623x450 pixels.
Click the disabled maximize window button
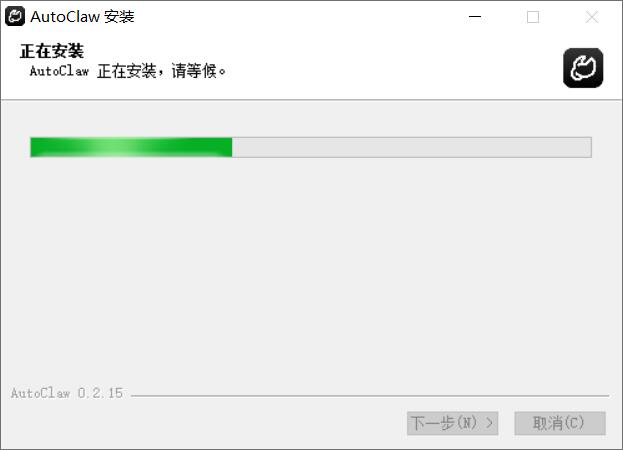coord(533,17)
